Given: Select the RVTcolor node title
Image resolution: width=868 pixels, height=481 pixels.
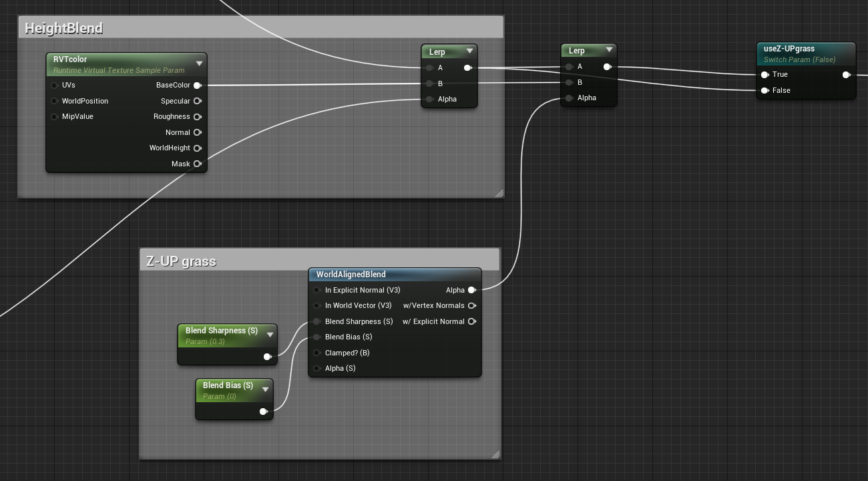Looking at the screenshot, I should click(70, 59).
